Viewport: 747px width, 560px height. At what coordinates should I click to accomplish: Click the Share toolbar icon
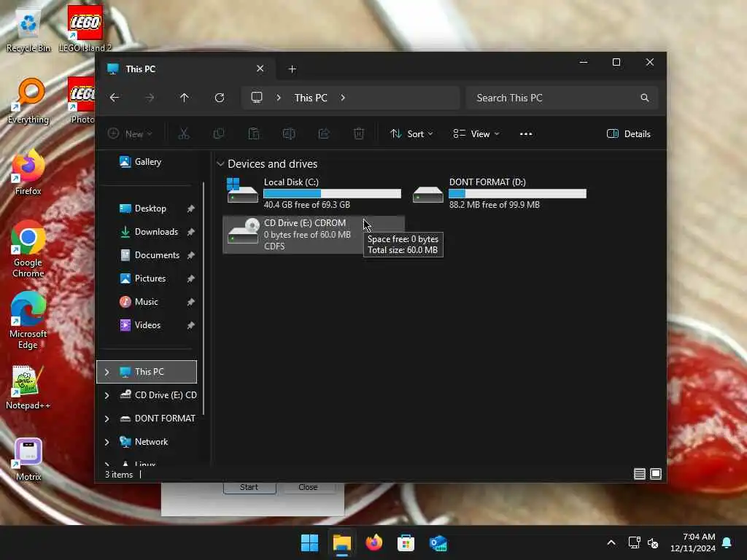click(x=324, y=134)
